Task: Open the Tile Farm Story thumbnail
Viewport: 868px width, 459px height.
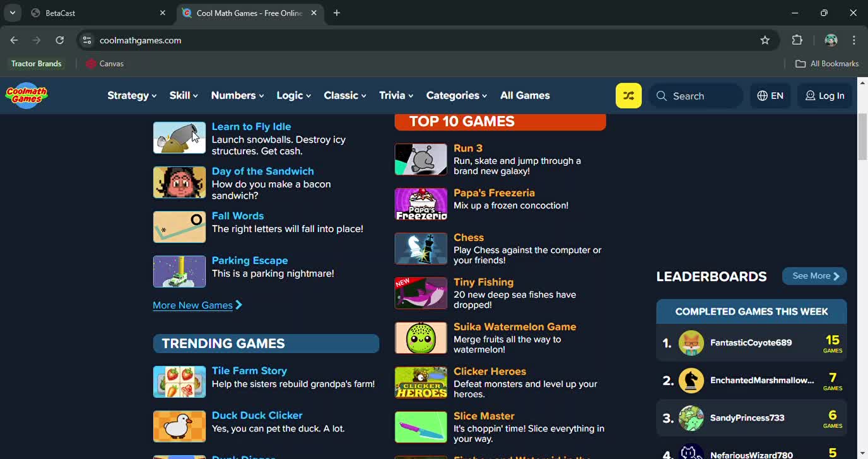Action: tap(179, 381)
